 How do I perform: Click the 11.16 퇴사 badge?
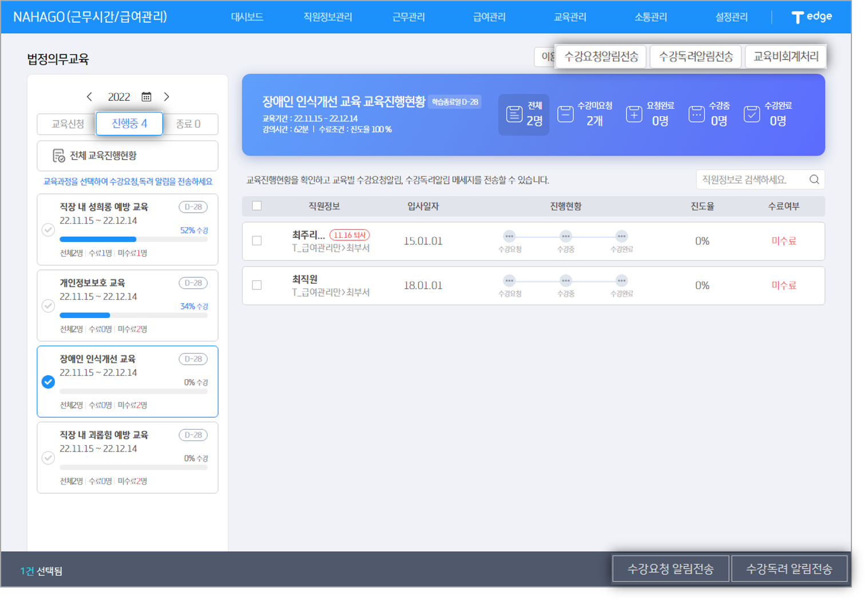pyautogui.click(x=350, y=235)
